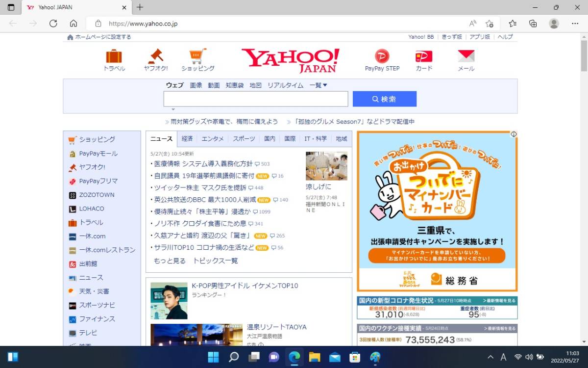Toggle Read aloud icon in address bar
This screenshot has width=588, height=368.
coord(473,23)
